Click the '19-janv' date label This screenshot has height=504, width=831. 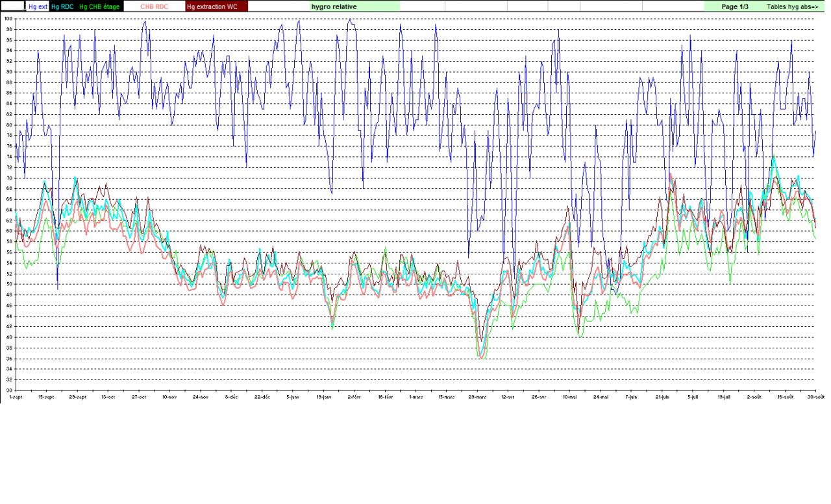[x=323, y=396]
